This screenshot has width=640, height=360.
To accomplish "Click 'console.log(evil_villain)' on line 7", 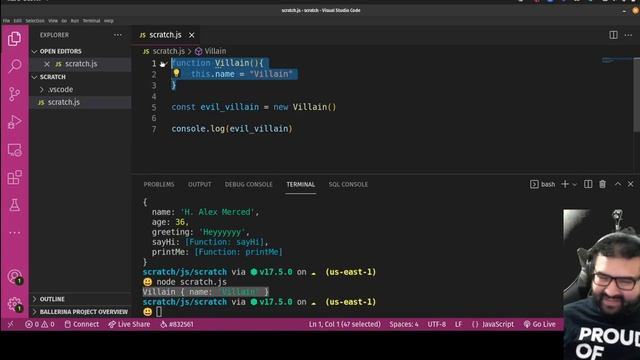I will pyautogui.click(x=232, y=129).
